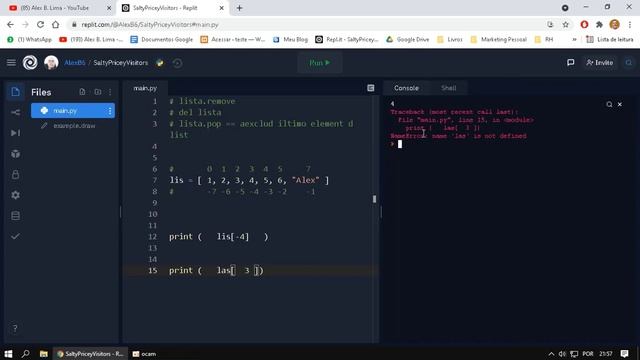Screen dimensions: 640x360
Task: Open the main.py file options menu
Action: click(x=109, y=111)
